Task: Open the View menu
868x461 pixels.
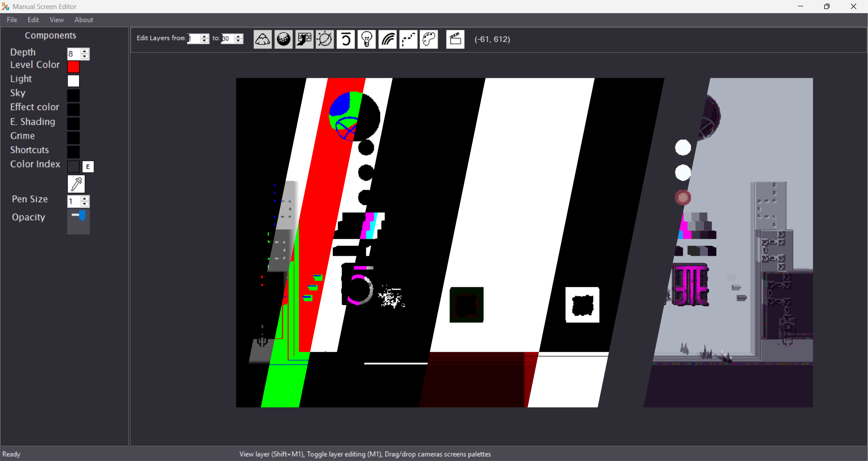Action: pos(56,19)
